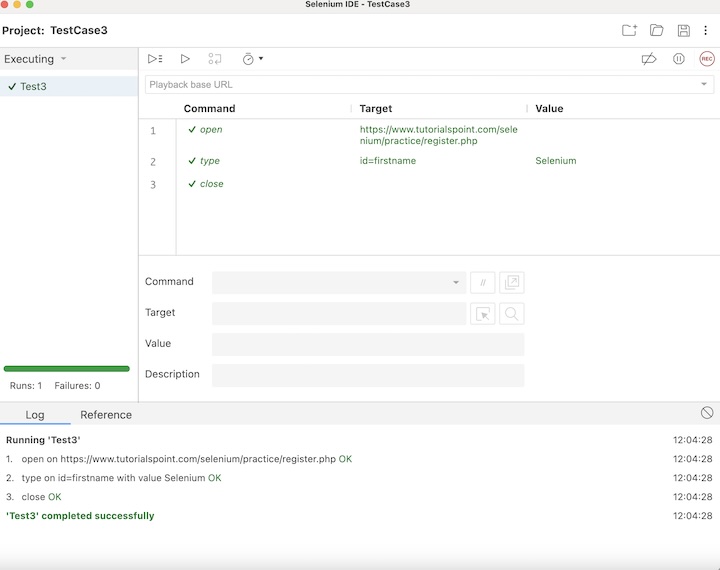Click "'Test3' completed successfully" log line
Image resolution: width=720 pixels, height=570 pixels.
pyautogui.click(x=80, y=516)
